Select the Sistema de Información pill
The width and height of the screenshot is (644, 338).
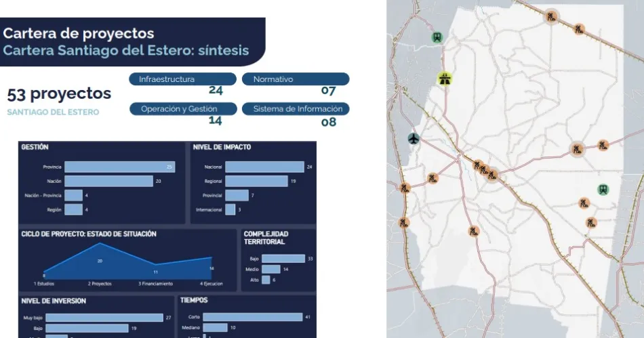(297, 109)
